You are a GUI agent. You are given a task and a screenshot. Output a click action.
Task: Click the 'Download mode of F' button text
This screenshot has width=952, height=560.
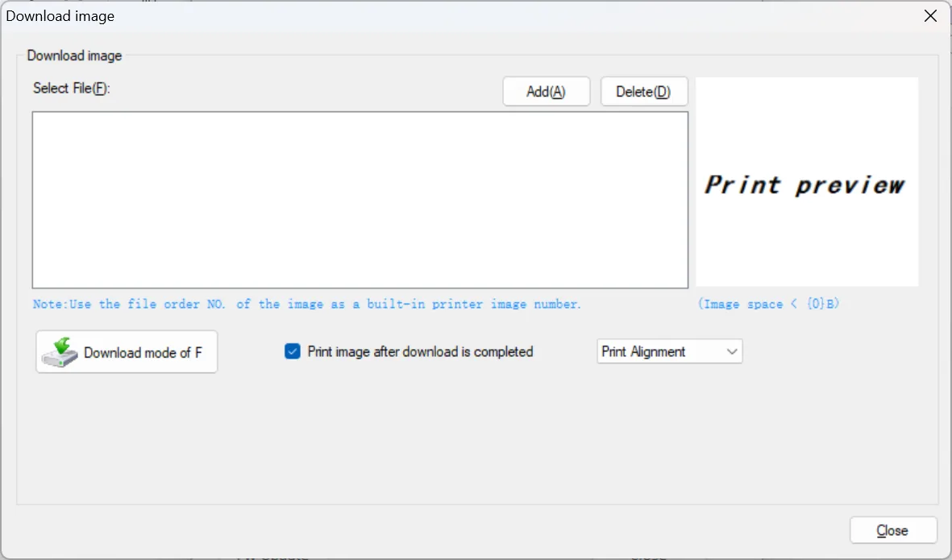pyautogui.click(x=143, y=352)
